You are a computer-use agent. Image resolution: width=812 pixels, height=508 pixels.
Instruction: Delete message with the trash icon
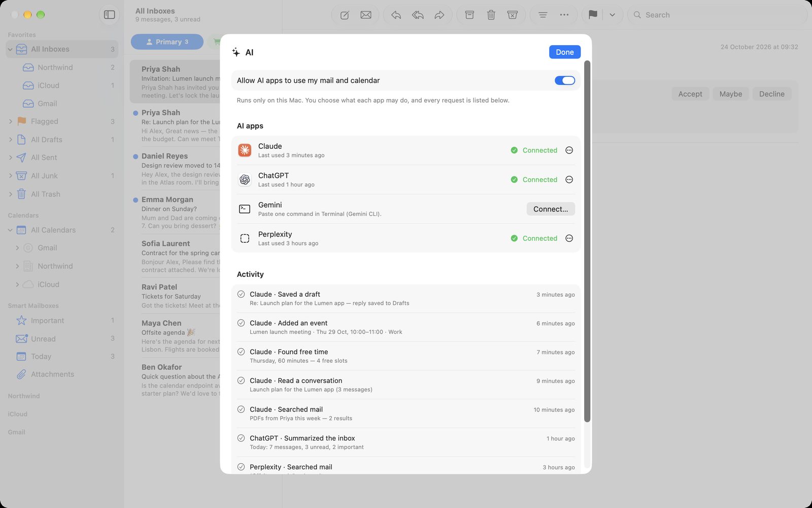(491, 15)
